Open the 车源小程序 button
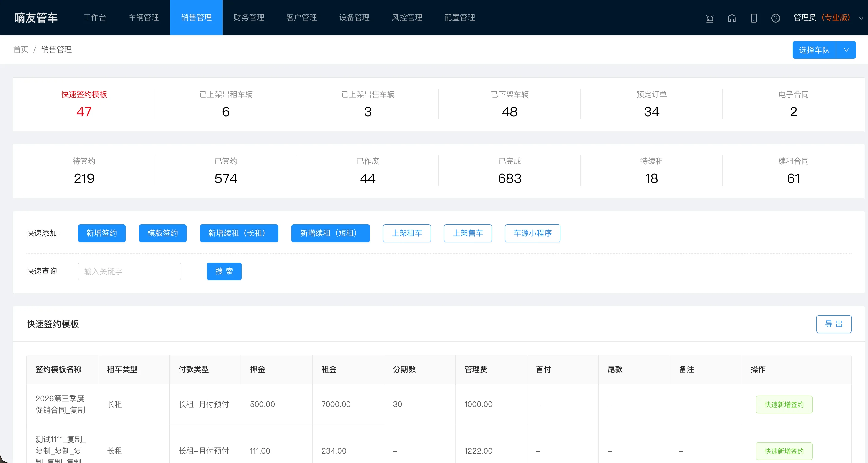The width and height of the screenshot is (868, 463). (x=532, y=233)
